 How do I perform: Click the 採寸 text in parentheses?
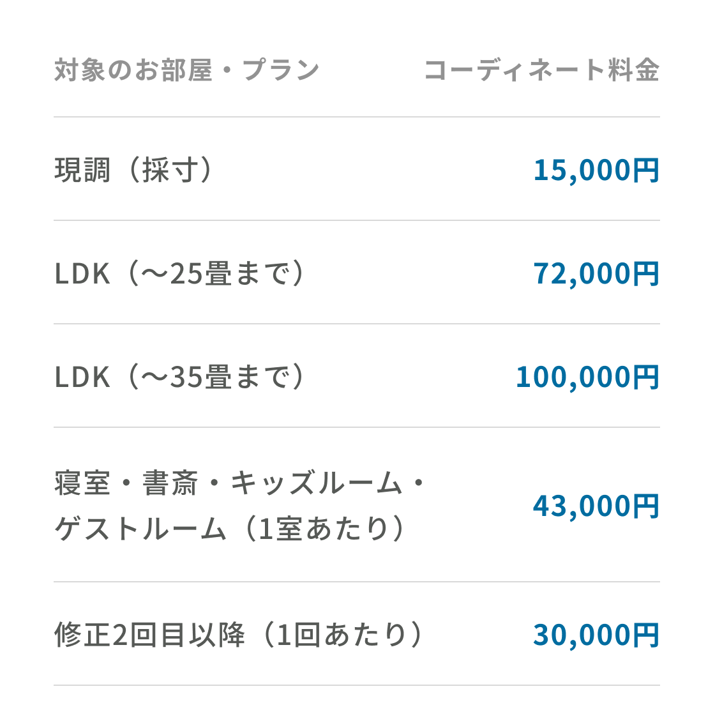click(x=170, y=170)
